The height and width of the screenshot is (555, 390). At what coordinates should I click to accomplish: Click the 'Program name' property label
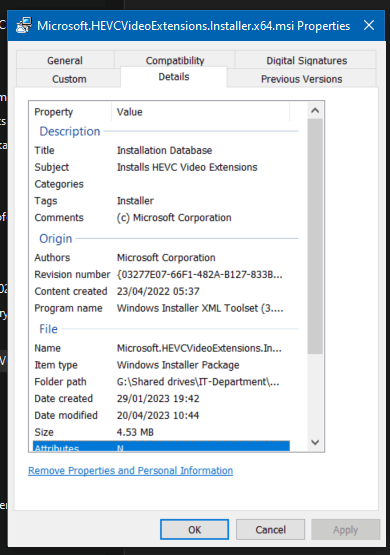(x=68, y=308)
